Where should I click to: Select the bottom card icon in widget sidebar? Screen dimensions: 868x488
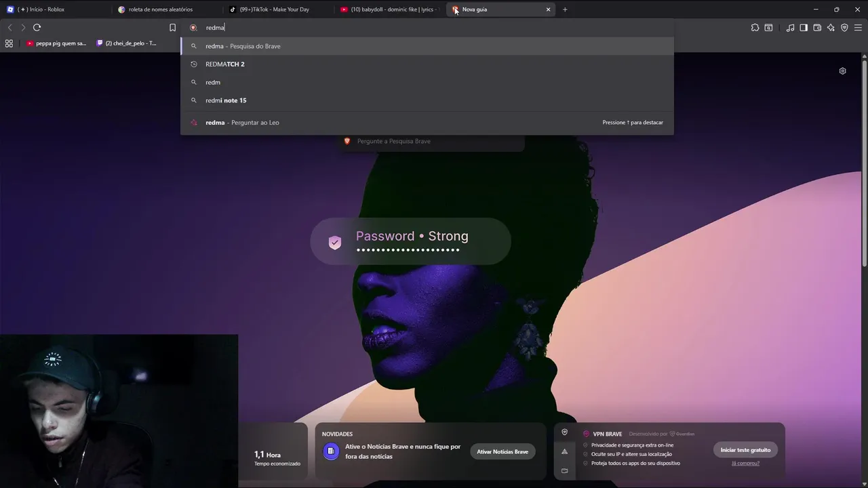564,470
